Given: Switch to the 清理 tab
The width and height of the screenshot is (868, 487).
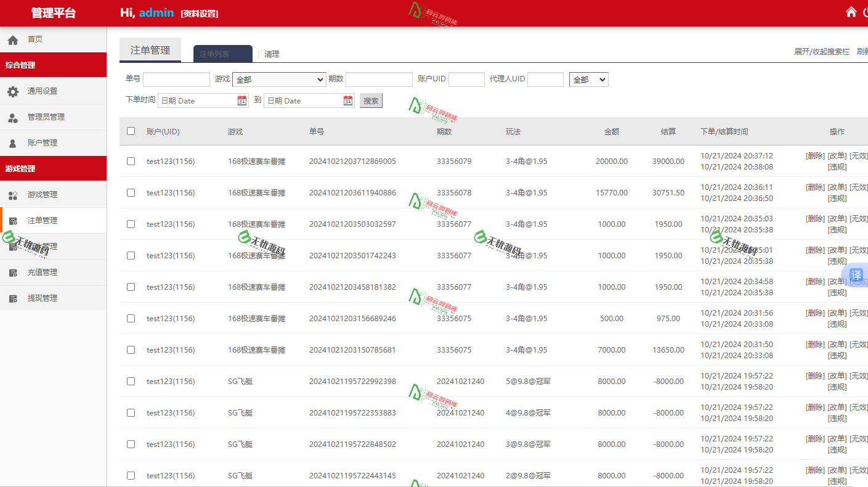Looking at the screenshot, I should coord(272,54).
